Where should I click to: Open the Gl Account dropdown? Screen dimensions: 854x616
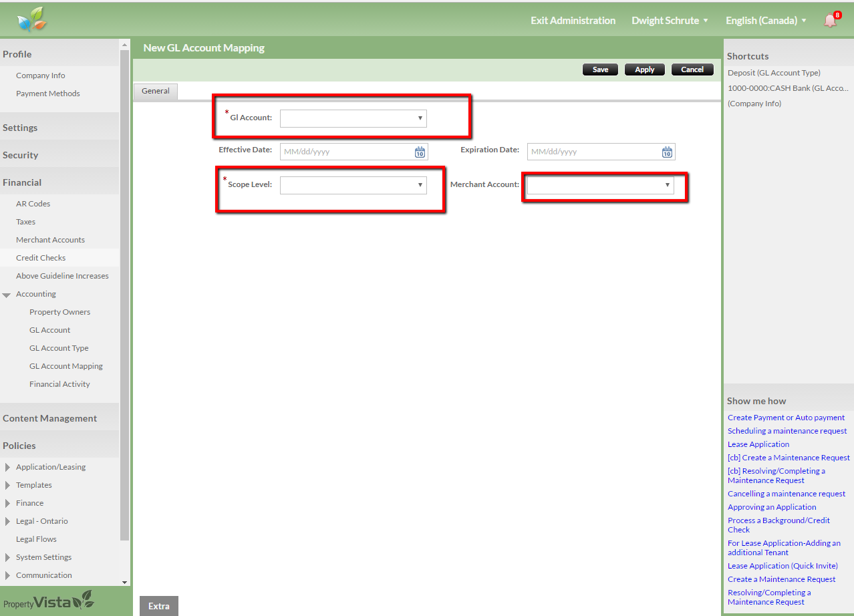click(x=353, y=118)
